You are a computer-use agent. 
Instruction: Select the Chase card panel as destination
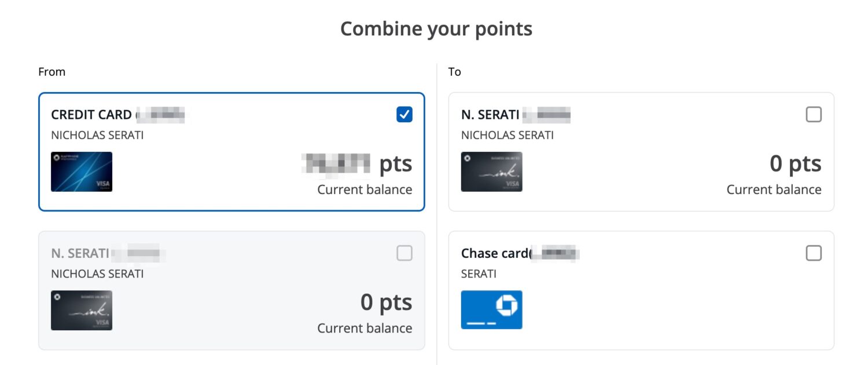[x=637, y=290]
